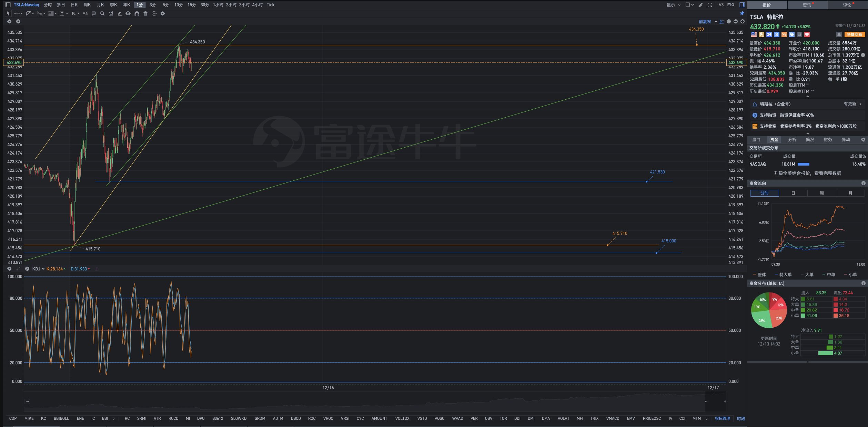Open 指标管理 indicator management
Viewport: 868px width, 427px height.
(x=723, y=418)
